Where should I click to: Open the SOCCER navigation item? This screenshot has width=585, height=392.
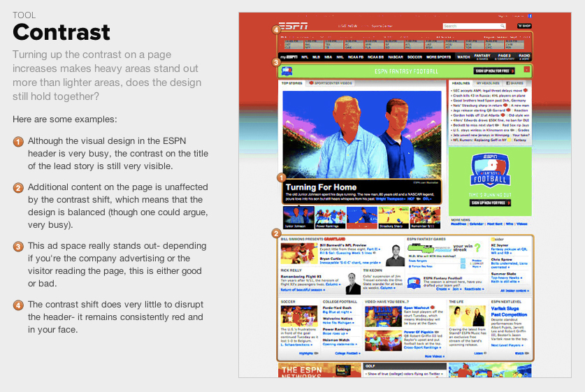(x=414, y=57)
